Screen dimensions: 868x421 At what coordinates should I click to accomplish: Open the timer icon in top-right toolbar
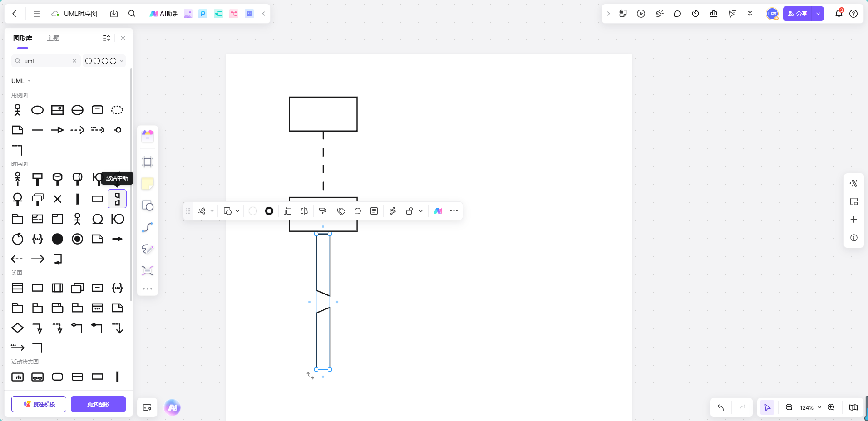coord(695,14)
